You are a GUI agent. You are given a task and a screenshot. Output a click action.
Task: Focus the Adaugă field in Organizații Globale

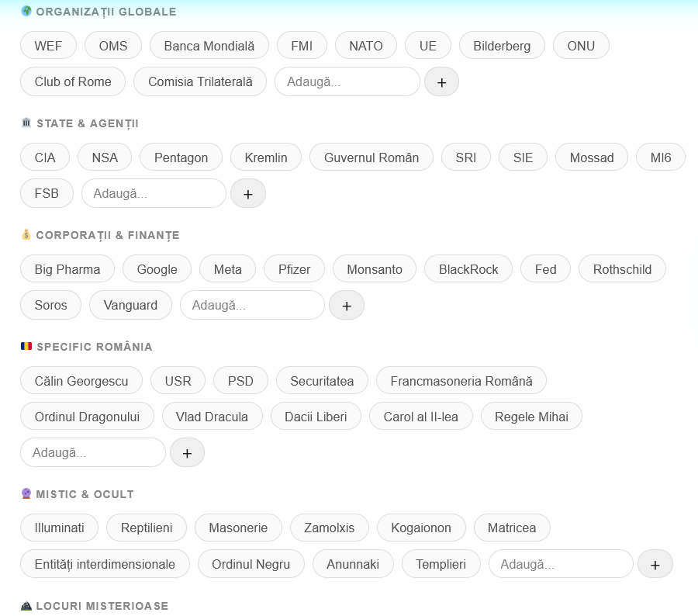pyautogui.click(x=347, y=82)
